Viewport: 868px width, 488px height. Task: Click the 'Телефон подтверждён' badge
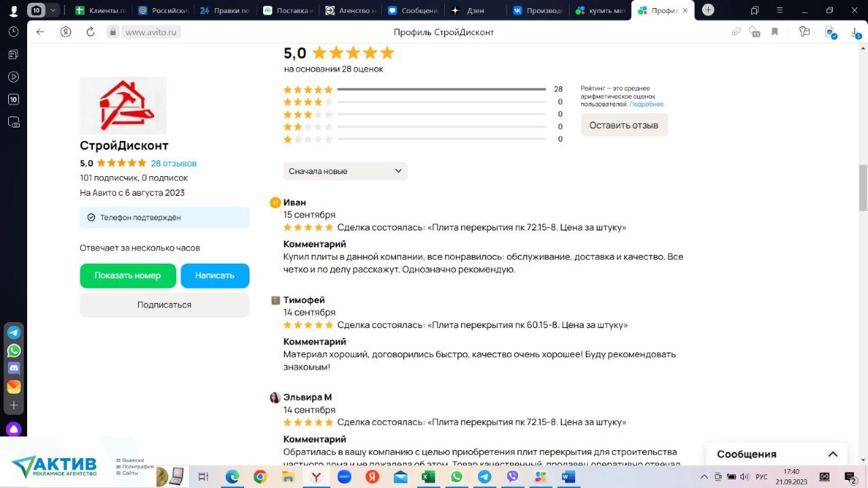(x=165, y=218)
